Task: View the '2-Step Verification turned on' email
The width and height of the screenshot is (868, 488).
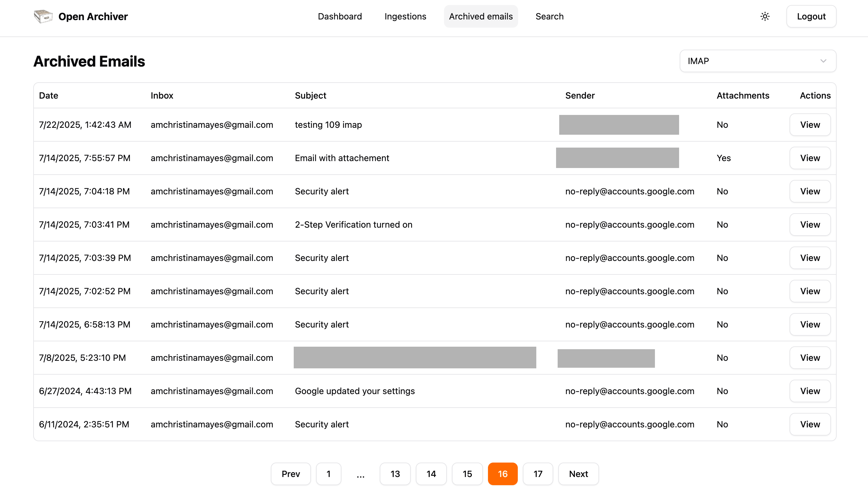Action: 810,224
